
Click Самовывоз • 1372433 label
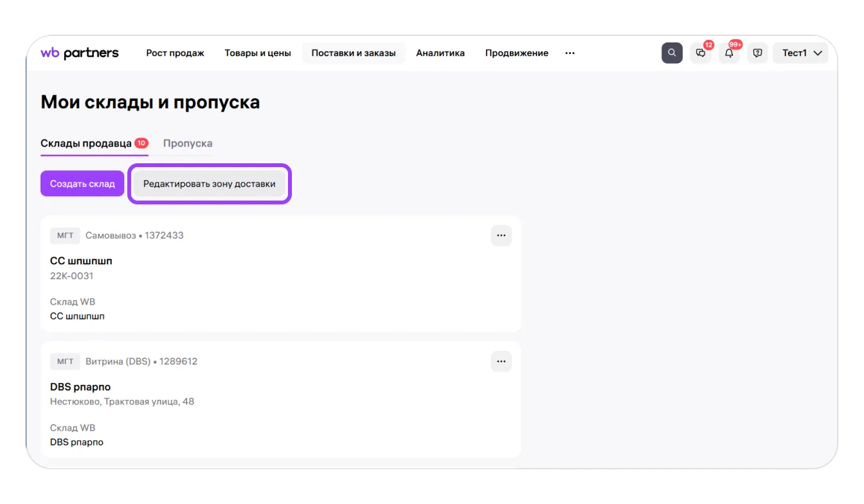click(x=134, y=236)
